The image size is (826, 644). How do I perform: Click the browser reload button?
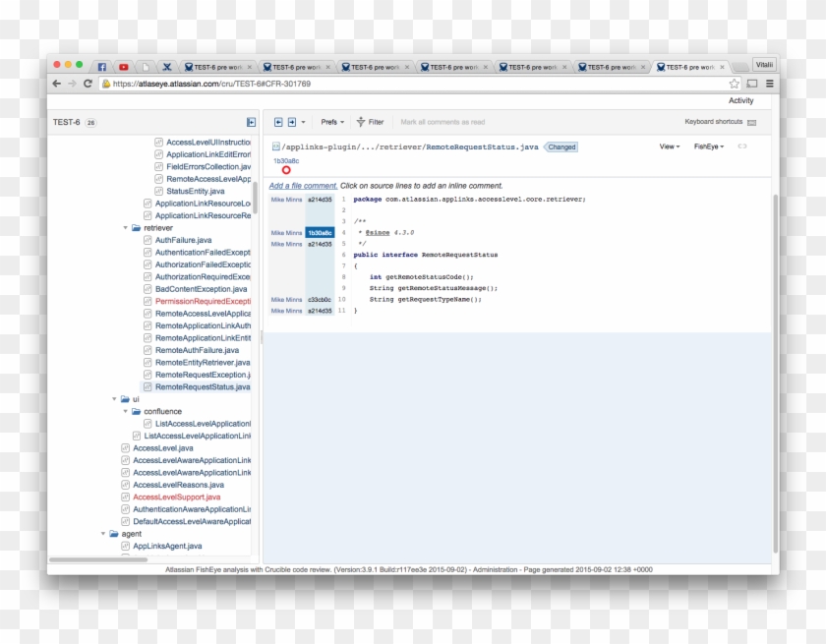88,84
